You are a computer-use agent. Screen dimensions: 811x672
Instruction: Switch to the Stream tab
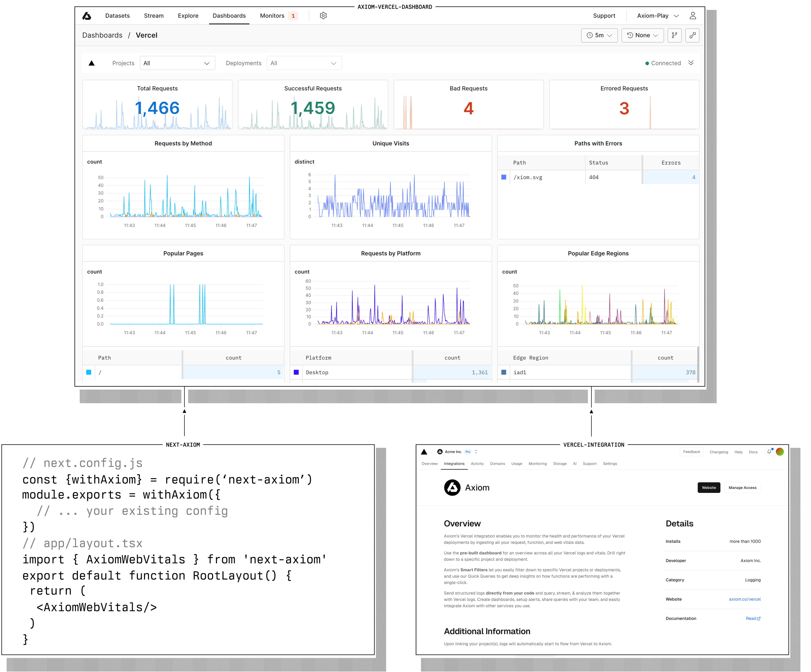(154, 16)
